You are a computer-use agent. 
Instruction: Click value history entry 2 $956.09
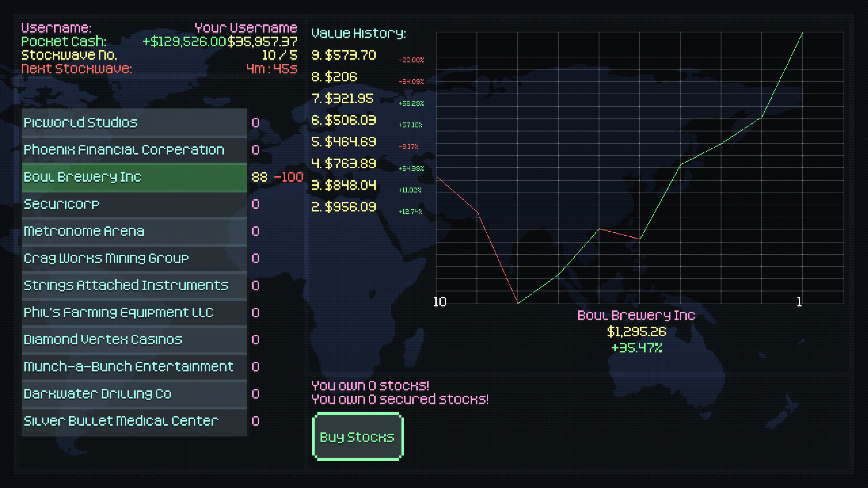344,207
